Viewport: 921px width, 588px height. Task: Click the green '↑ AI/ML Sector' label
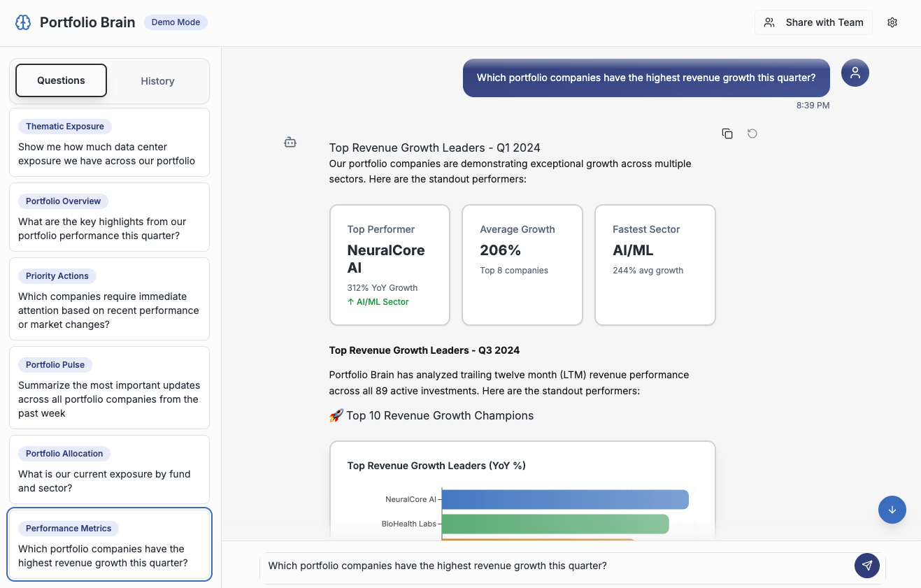pos(378,302)
